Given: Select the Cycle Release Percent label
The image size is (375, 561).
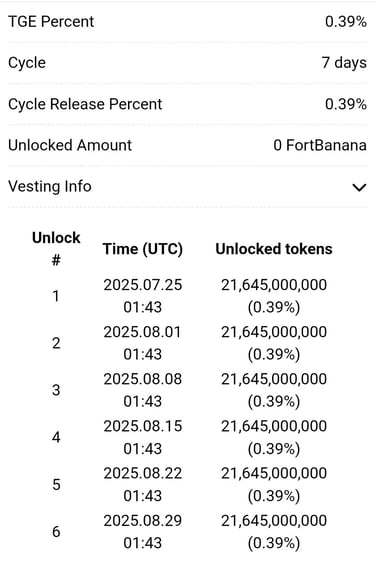Looking at the screenshot, I should click(85, 104).
